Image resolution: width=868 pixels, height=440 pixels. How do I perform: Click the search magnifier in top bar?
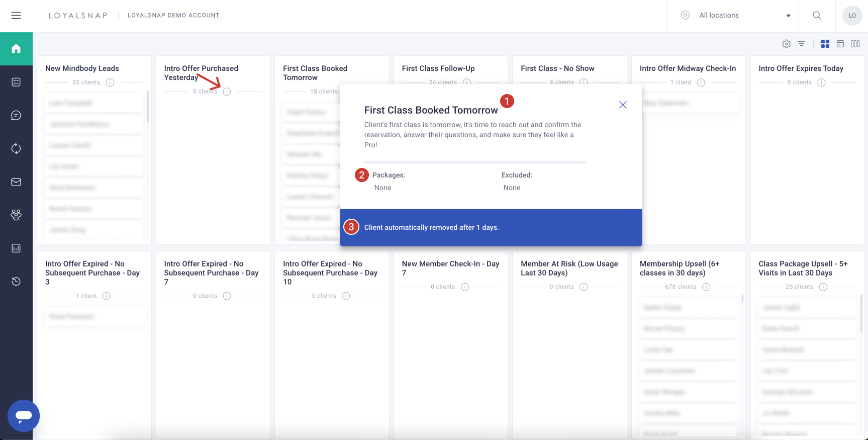coord(817,16)
